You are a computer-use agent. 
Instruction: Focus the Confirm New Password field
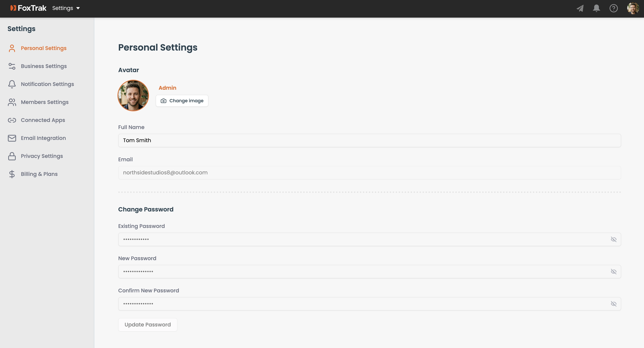point(370,304)
